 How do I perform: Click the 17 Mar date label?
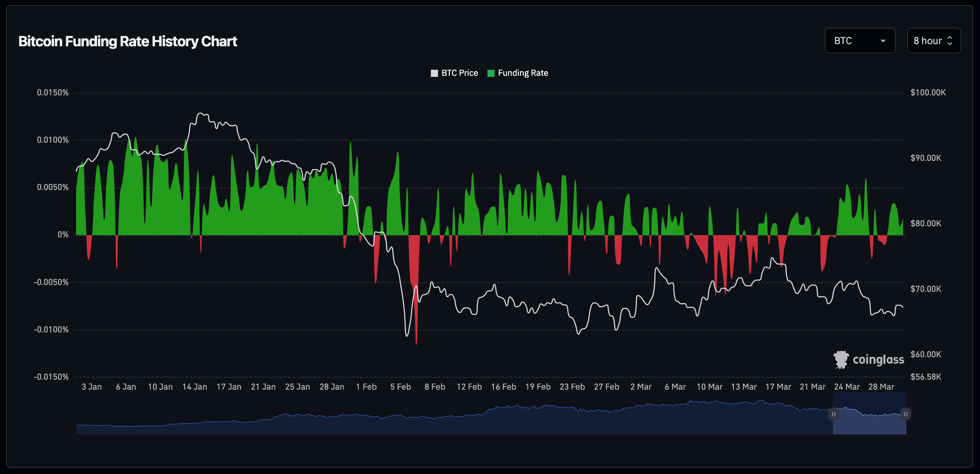click(x=778, y=387)
